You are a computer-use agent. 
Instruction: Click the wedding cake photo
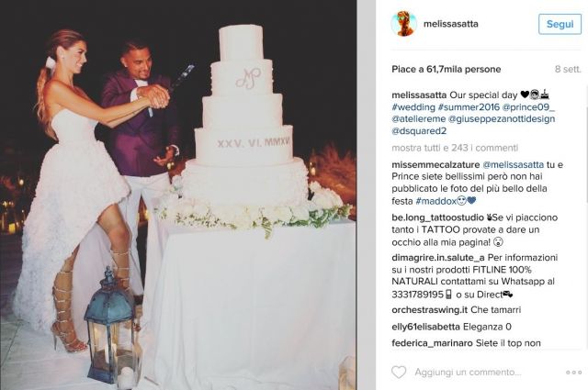(178, 195)
